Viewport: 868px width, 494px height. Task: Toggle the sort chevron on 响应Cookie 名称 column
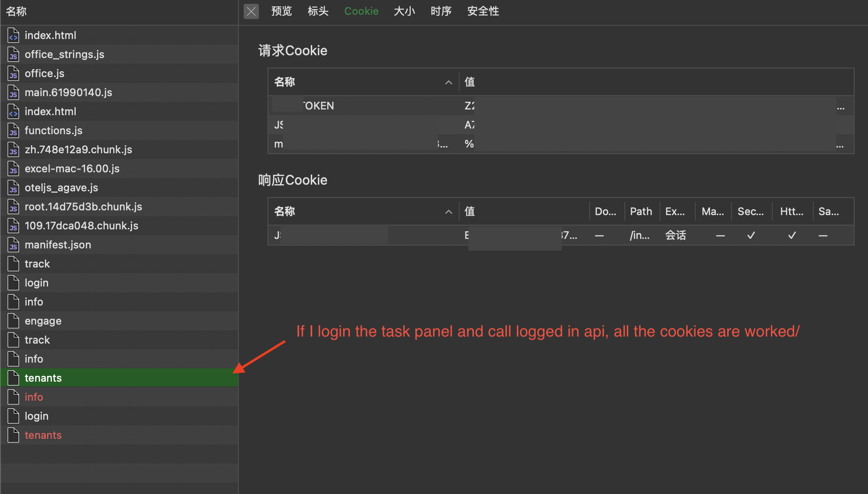tap(448, 211)
